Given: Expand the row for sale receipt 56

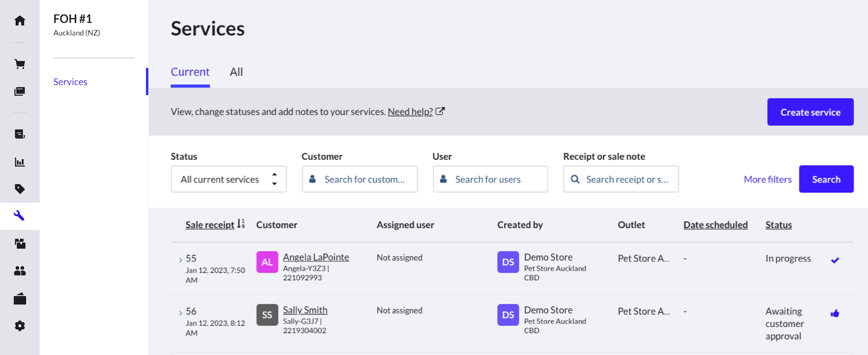Looking at the screenshot, I should [180, 312].
